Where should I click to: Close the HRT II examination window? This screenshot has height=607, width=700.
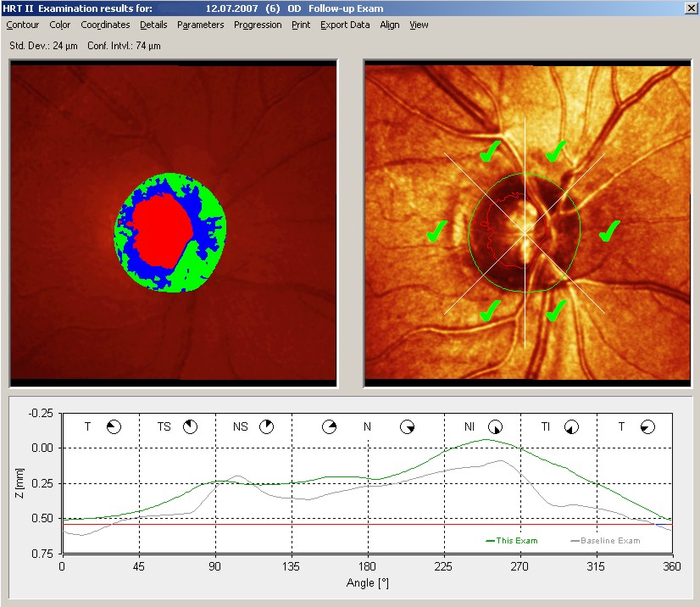pyautogui.click(x=690, y=8)
